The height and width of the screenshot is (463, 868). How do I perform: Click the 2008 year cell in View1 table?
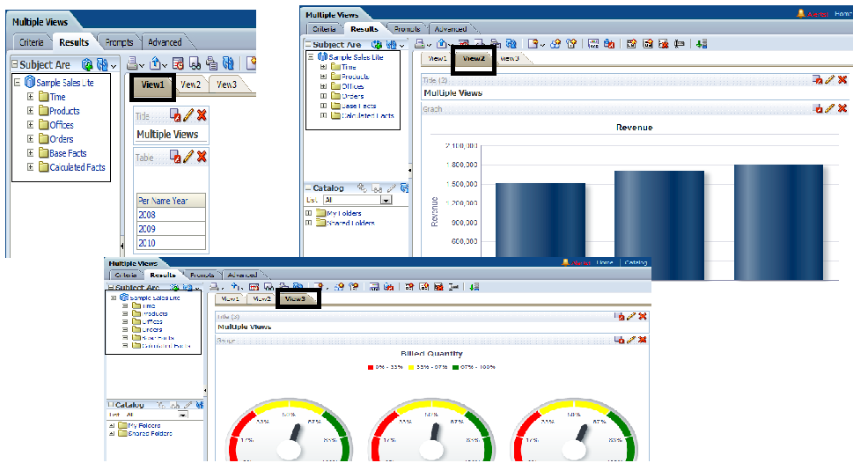(171, 215)
